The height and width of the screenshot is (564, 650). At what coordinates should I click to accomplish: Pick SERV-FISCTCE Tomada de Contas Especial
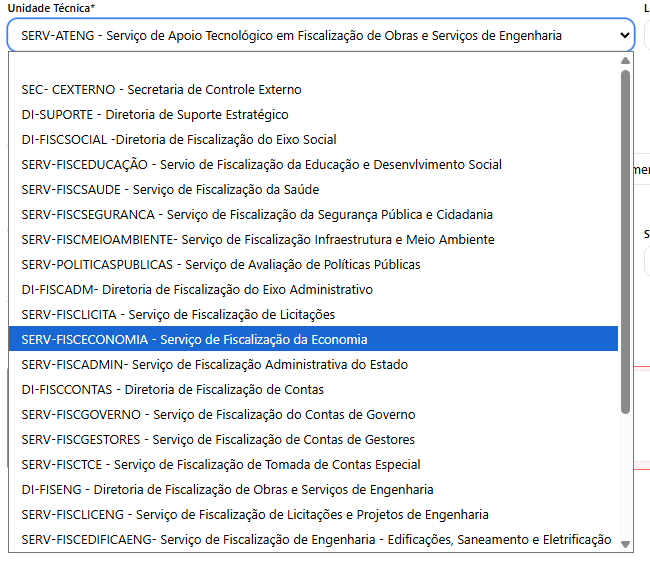tap(220, 465)
